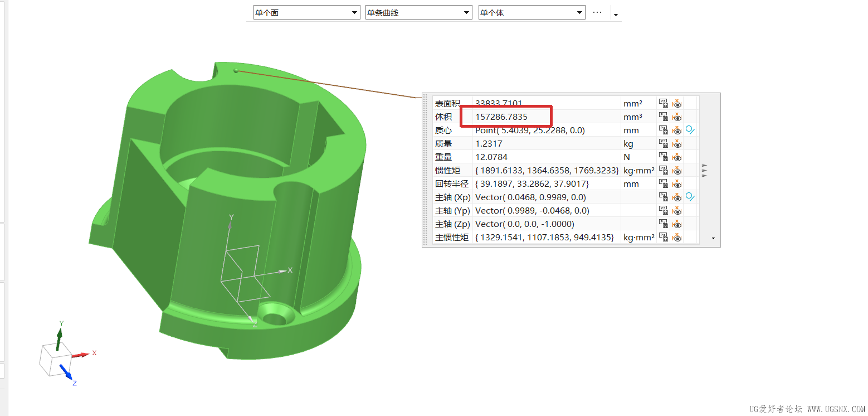This screenshot has height=416, width=868.
Task: Click the vector-link icon in the 主轴 (Xp) row
Action: point(691,197)
